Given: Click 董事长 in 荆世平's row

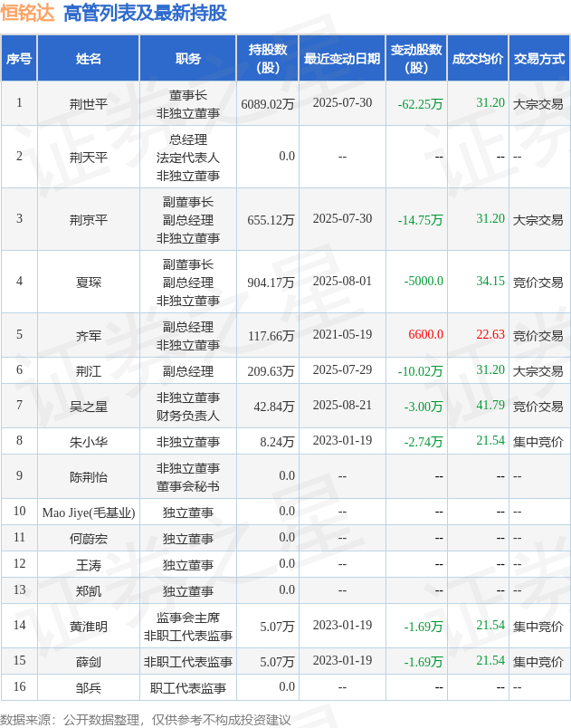Looking at the screenshot, I should [x=188, y=95].
